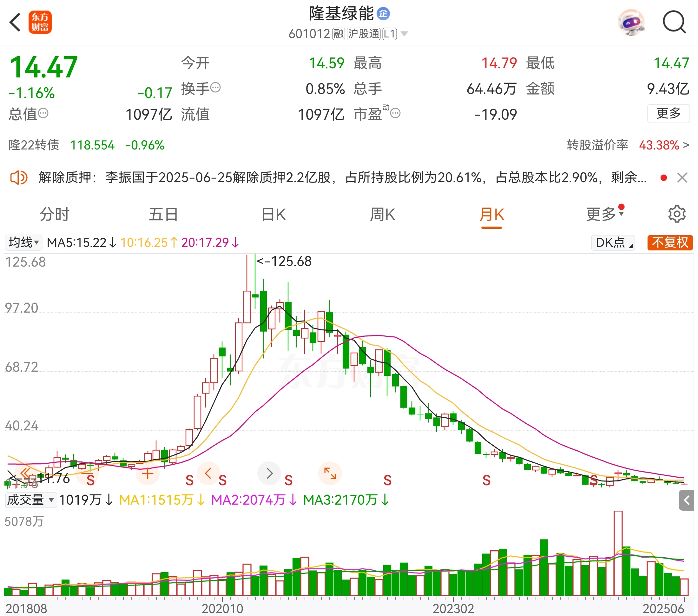Click the 更多 button in quote panel
The height and width of the screenshot is (616, 698).
[668, 113]
